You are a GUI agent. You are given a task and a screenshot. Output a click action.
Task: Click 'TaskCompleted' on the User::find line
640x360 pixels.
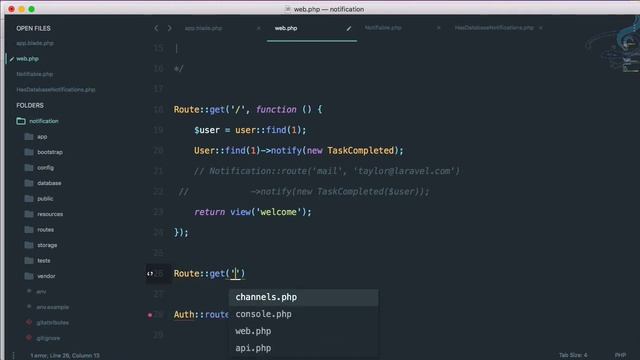360,151
